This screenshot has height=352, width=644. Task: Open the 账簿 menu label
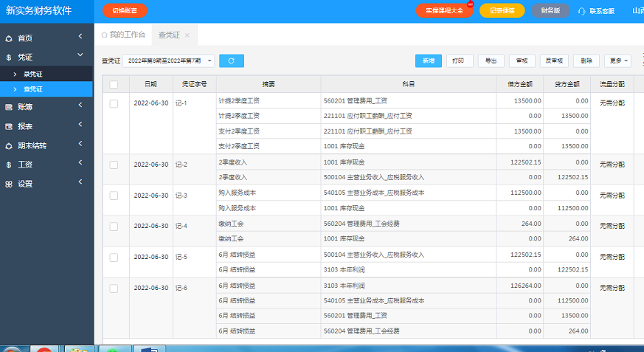(x=25, y=107)
